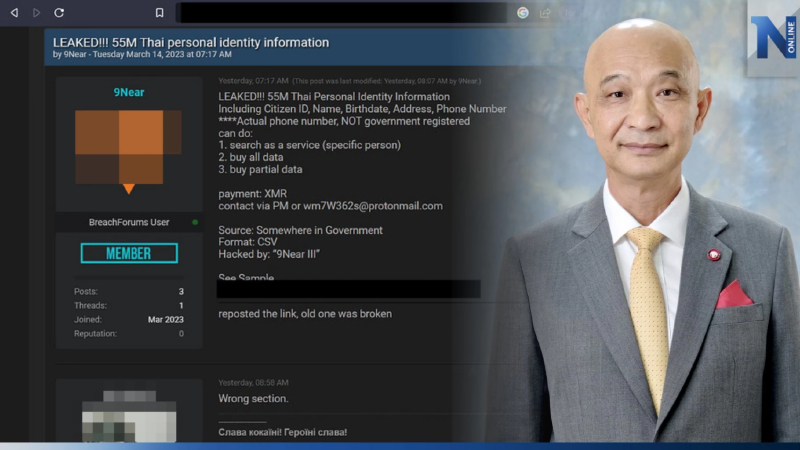Image resolution: width=800 pixels, height=450 pixels.
Task: Click the 9Near username above the avatar
Action: click(x=128, y=93)
